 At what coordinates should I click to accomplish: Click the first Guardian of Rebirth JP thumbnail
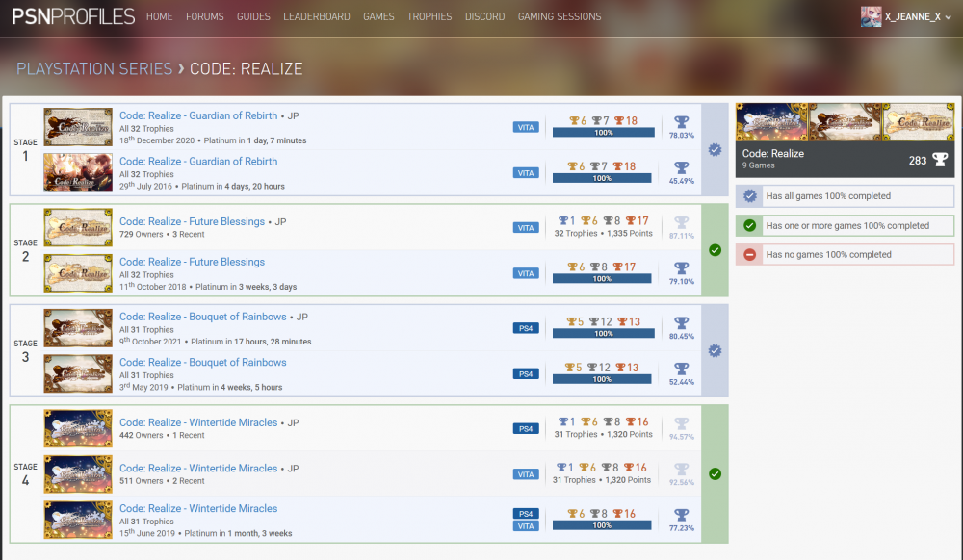78,127
